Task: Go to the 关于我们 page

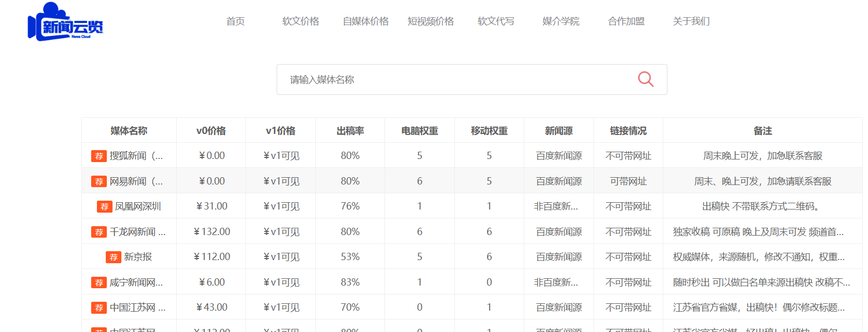Action: click(691, 21)
